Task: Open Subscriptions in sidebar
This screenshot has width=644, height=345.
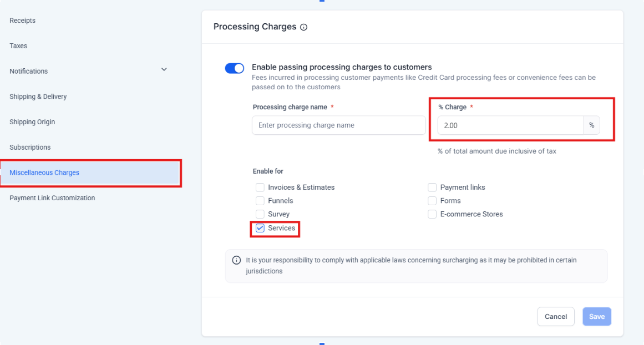Action: (x=30, y=148)
